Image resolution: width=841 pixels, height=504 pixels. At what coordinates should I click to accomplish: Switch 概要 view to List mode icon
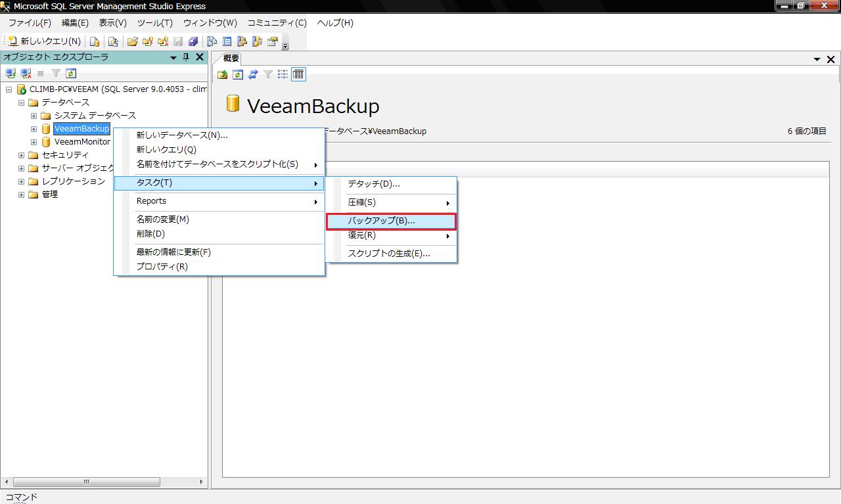pos(283,74)
